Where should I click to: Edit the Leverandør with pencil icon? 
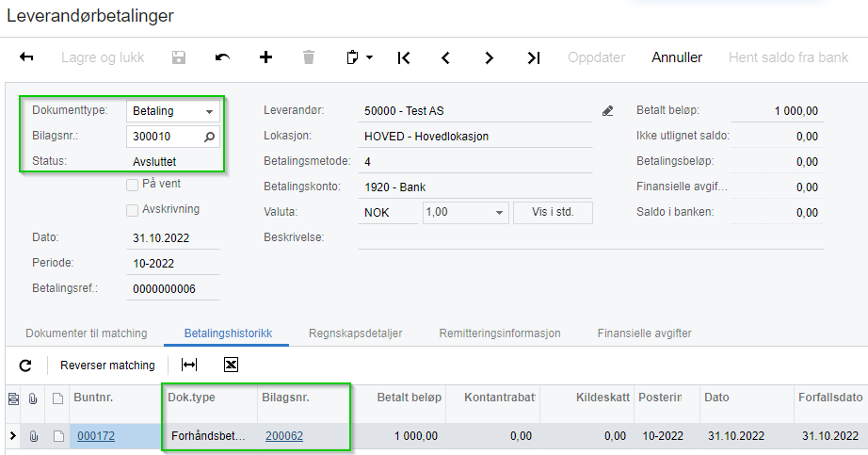click(x=607, y=111)
